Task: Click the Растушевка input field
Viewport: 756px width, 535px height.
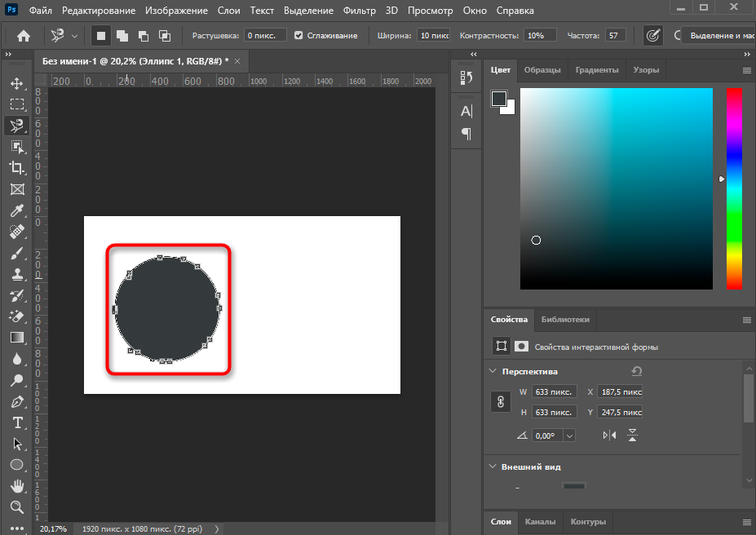Action: coord(266,36)
